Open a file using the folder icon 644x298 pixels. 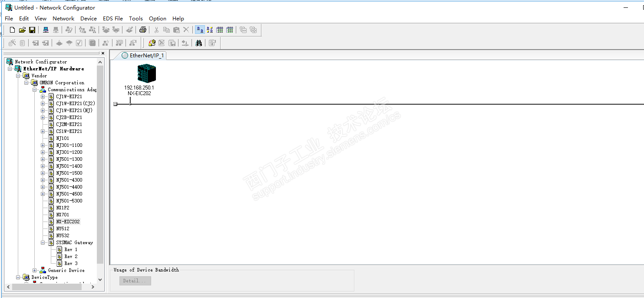(x=22, y=30)
